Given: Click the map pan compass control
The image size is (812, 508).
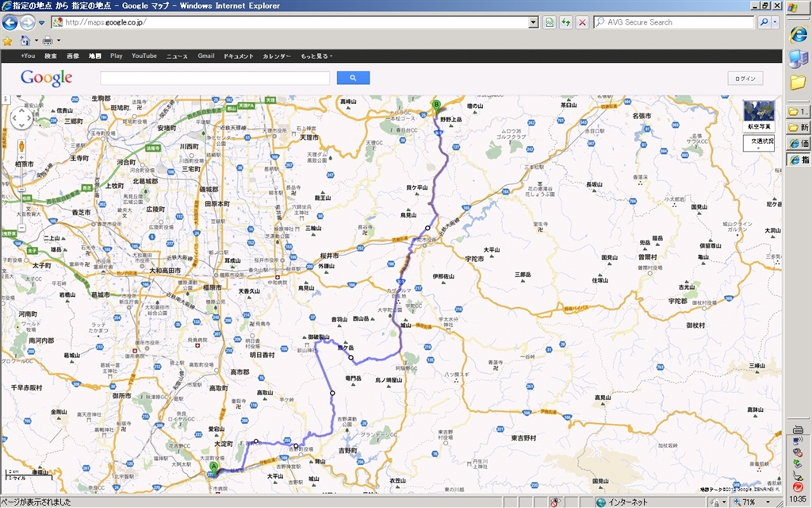Looking at the screenshot, I should coord(21,119).
